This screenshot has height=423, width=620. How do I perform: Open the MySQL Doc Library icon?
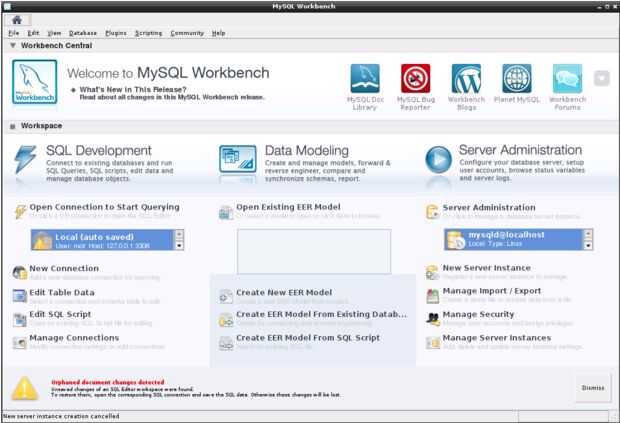tap(365, 78)
